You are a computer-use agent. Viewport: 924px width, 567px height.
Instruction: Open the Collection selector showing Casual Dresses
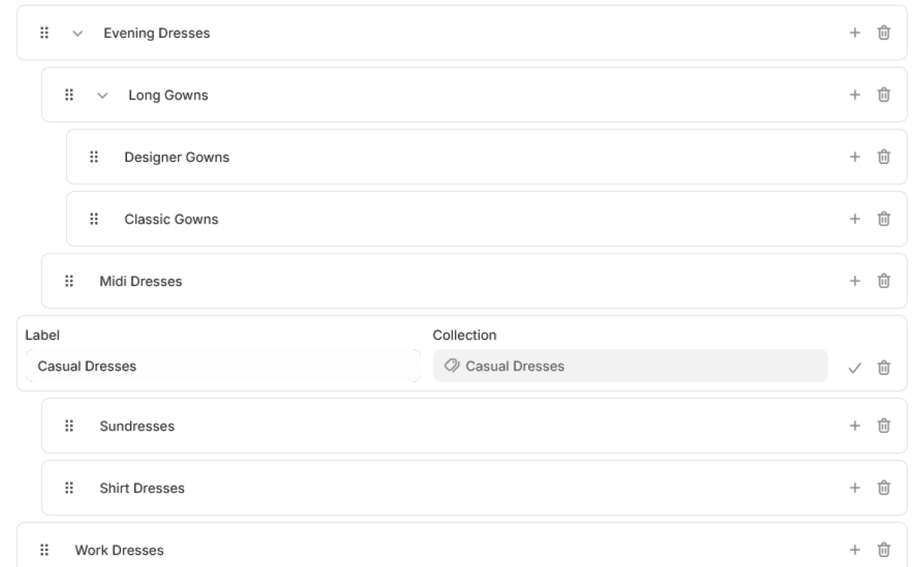point(630,366)
